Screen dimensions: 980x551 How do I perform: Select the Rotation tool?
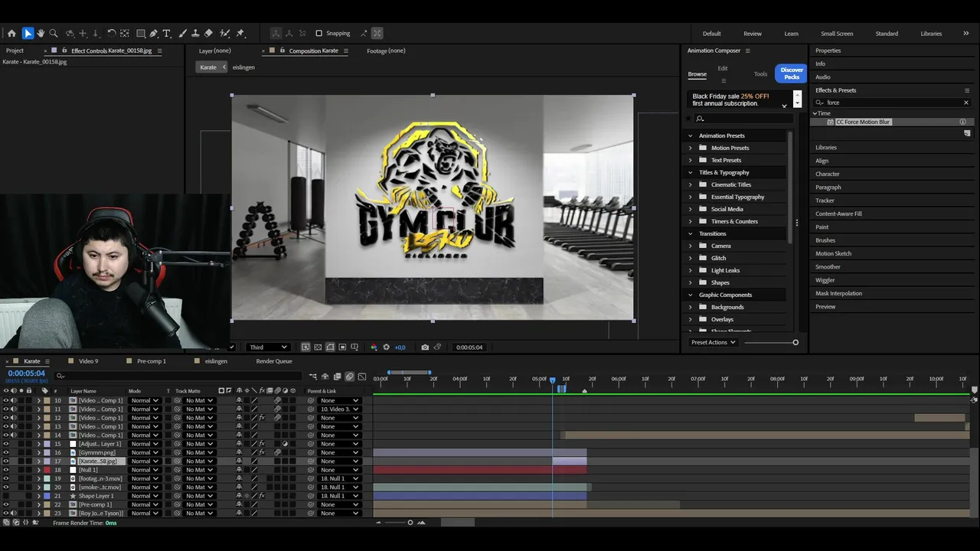coord(111,33)
